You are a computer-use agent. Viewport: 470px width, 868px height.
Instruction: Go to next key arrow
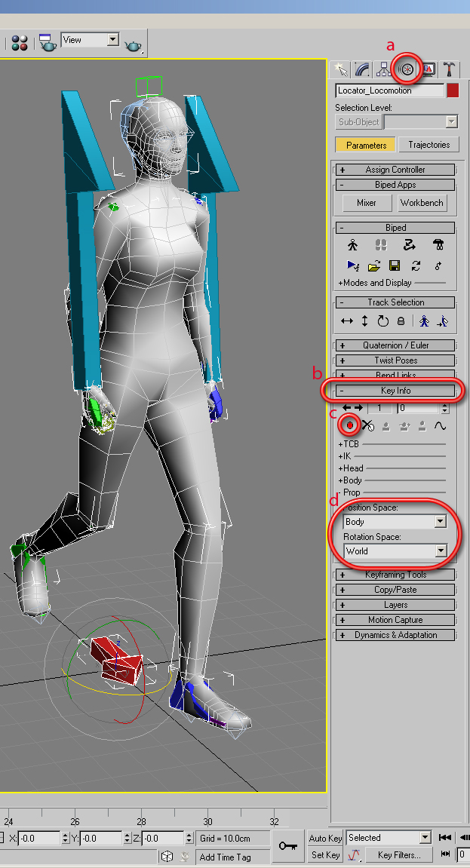tap(358, 408)
